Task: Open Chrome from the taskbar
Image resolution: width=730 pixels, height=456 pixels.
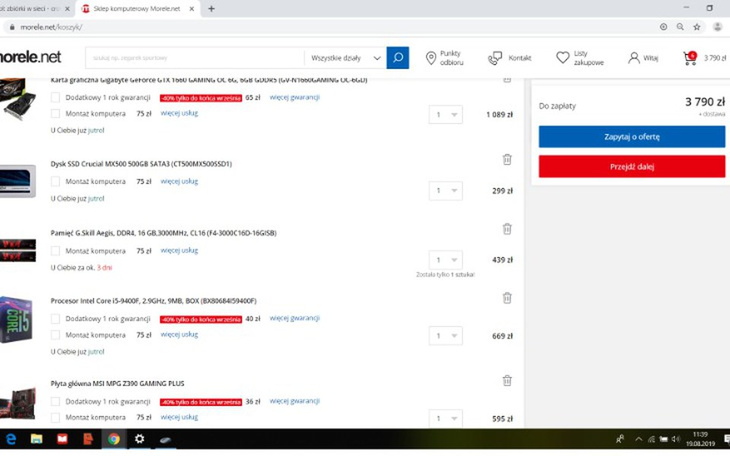Action: [x=114, y=439]
